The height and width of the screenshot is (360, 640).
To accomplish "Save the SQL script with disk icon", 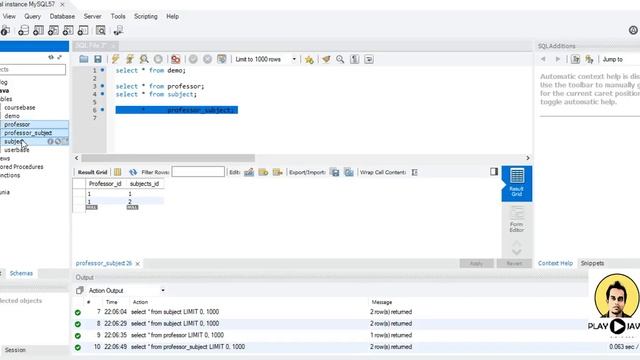I will click(98, 59).
